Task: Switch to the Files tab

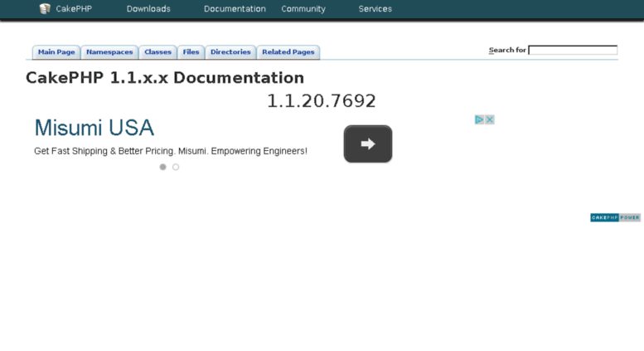Action: tap(191, 52)
